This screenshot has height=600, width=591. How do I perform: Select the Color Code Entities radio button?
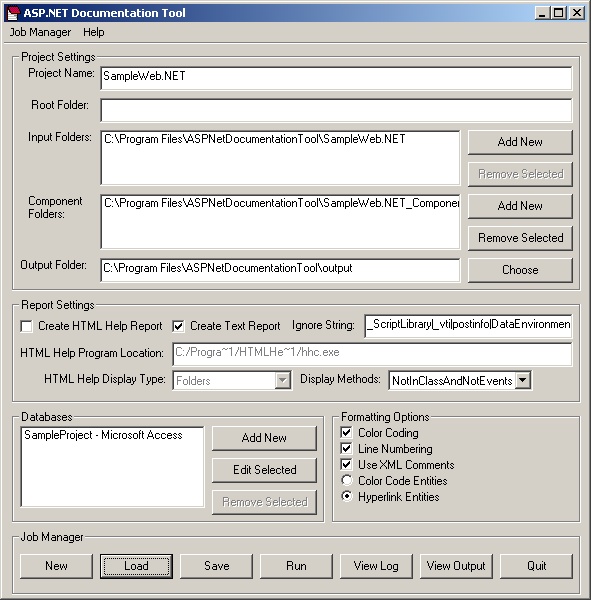point(347,480)
